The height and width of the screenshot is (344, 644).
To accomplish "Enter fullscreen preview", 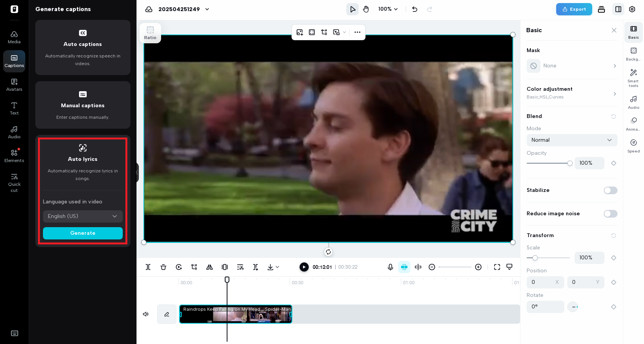I will pyautogui.click(x=497, y=267).
